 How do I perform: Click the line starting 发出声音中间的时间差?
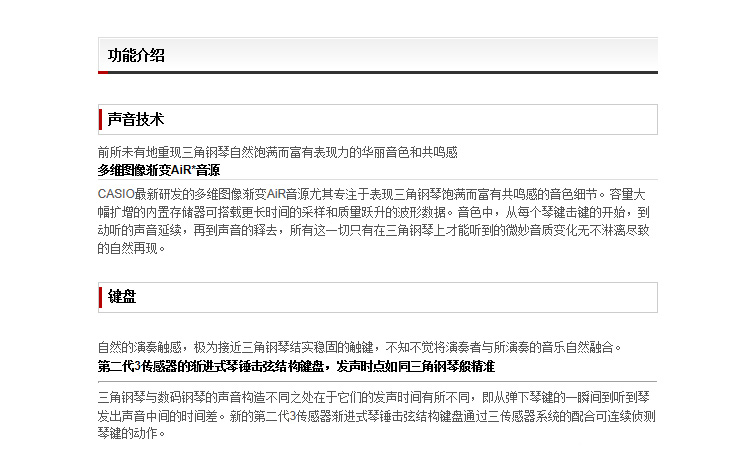click(376, 416)
